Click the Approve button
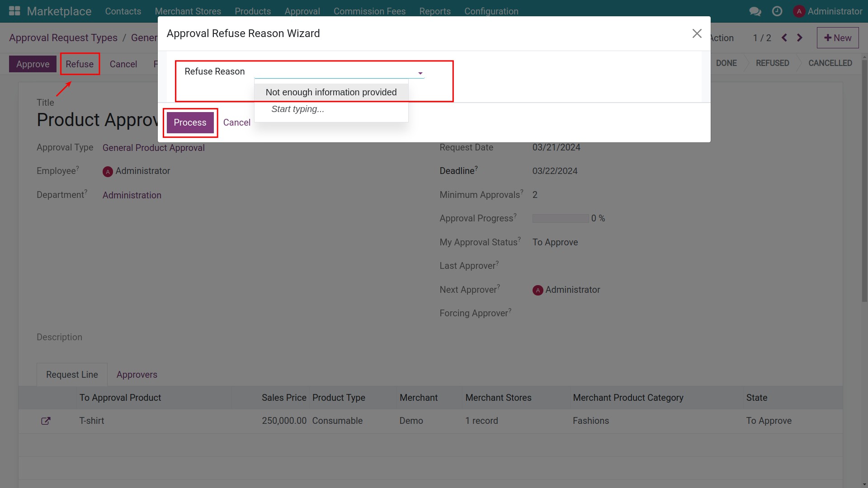This screenshot has width=868, height=488. pos(33,64)
